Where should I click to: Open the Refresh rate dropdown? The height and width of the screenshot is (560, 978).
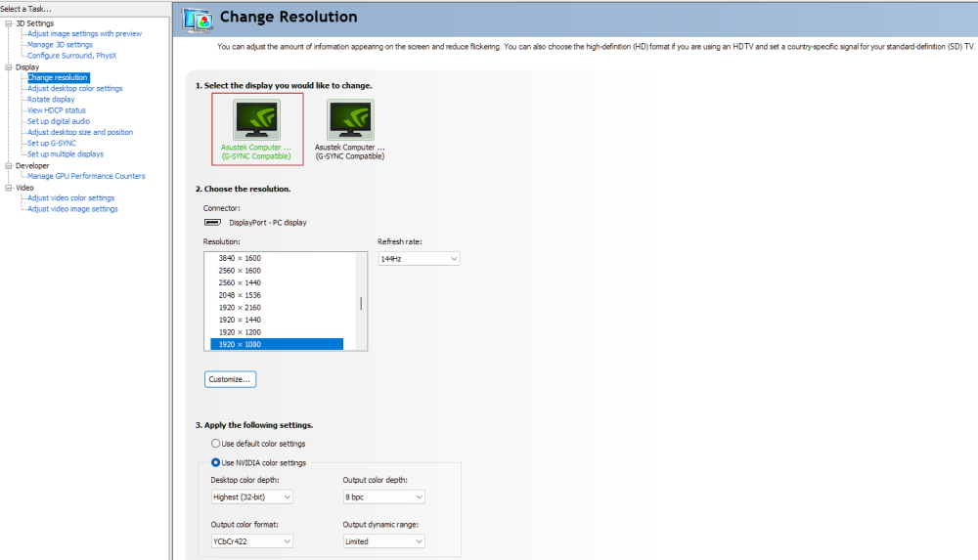click(419, 259)
